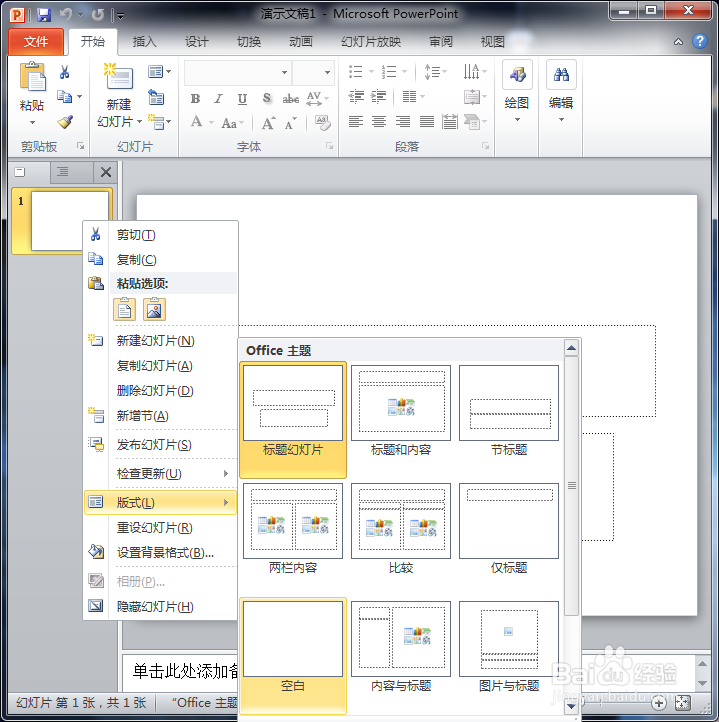Minimize the ribbon with caret icon
This screenshot has height=722, width=719.
click(x=678, y=42)
